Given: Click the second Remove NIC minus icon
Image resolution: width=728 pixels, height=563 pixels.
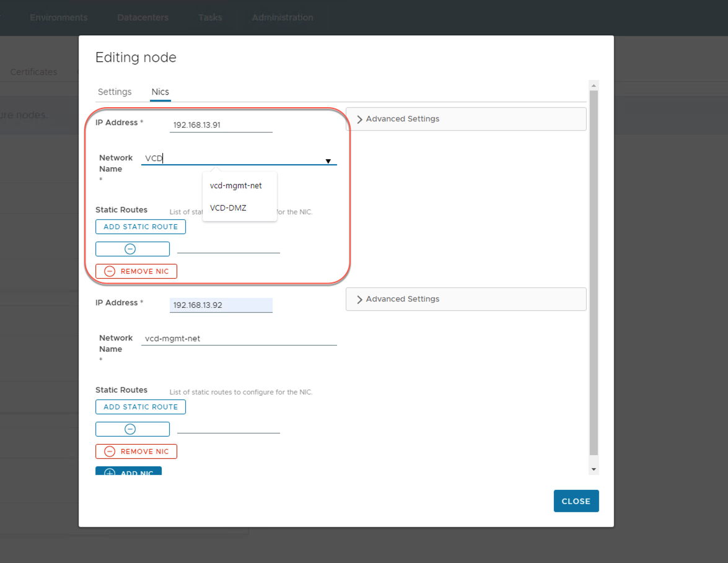Looking at the screenshot, I should click(110, 452).
